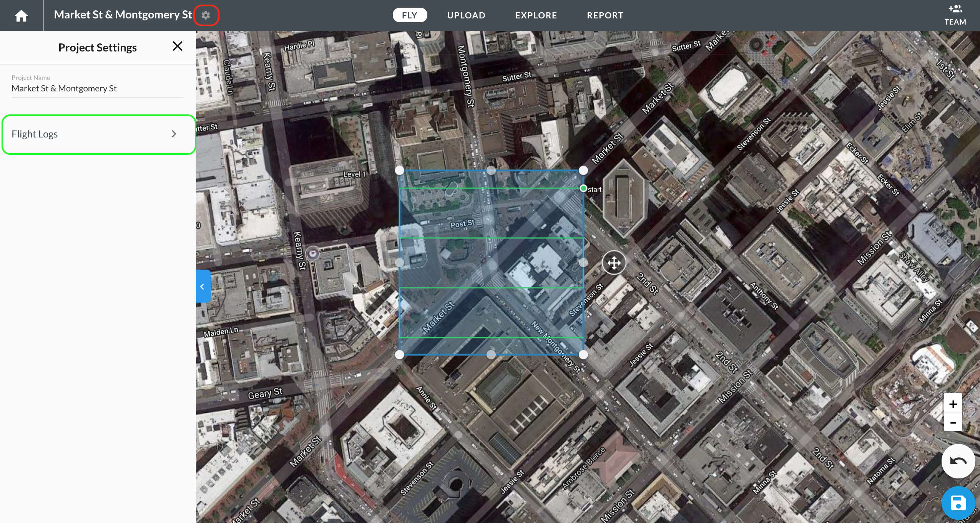Click top-right corner handle of flight area

click(583, 170)
